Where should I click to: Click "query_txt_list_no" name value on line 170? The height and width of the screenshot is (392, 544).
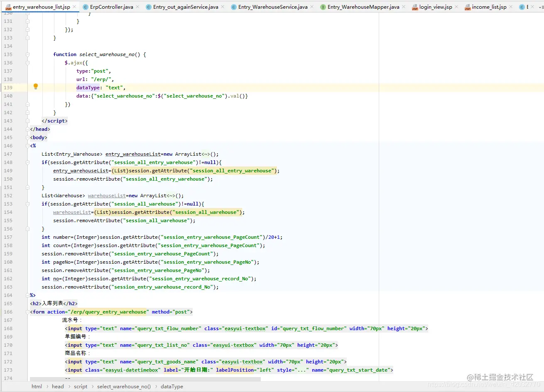tap(162, 345)
